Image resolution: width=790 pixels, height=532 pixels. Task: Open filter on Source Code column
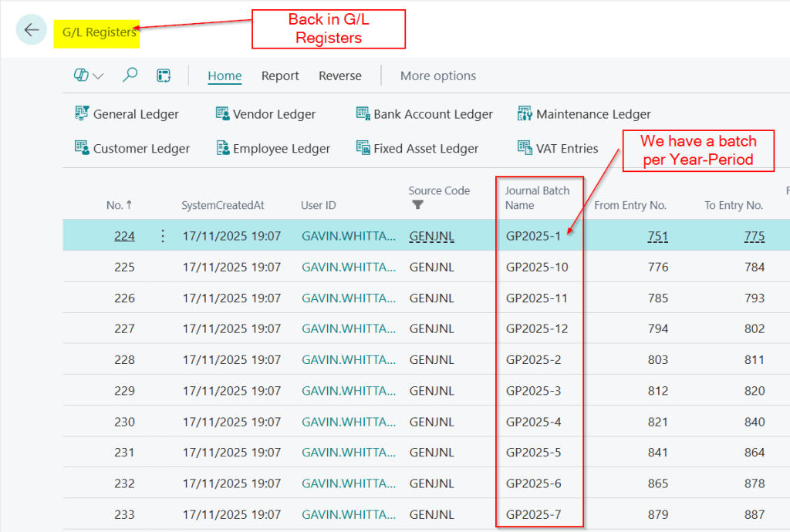[x=417, y=205]
